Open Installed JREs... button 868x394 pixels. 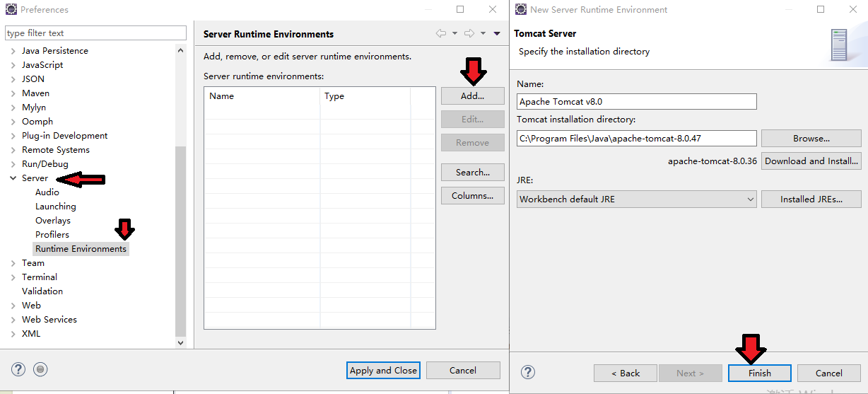(811, 199)
